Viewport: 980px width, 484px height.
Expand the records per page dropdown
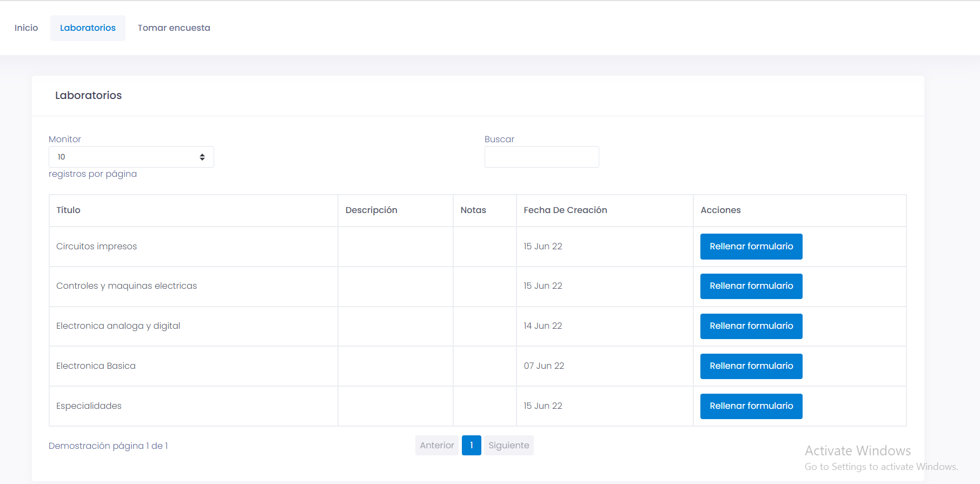131,157
